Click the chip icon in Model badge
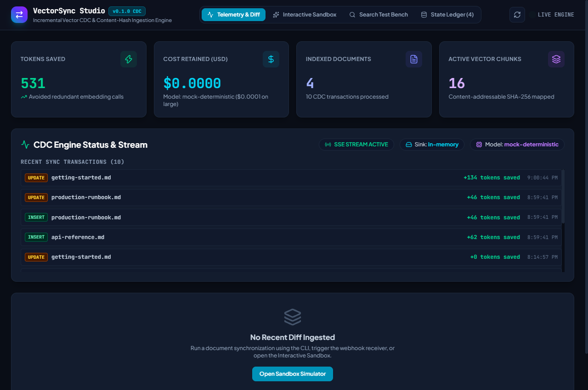 click(479, 145)
